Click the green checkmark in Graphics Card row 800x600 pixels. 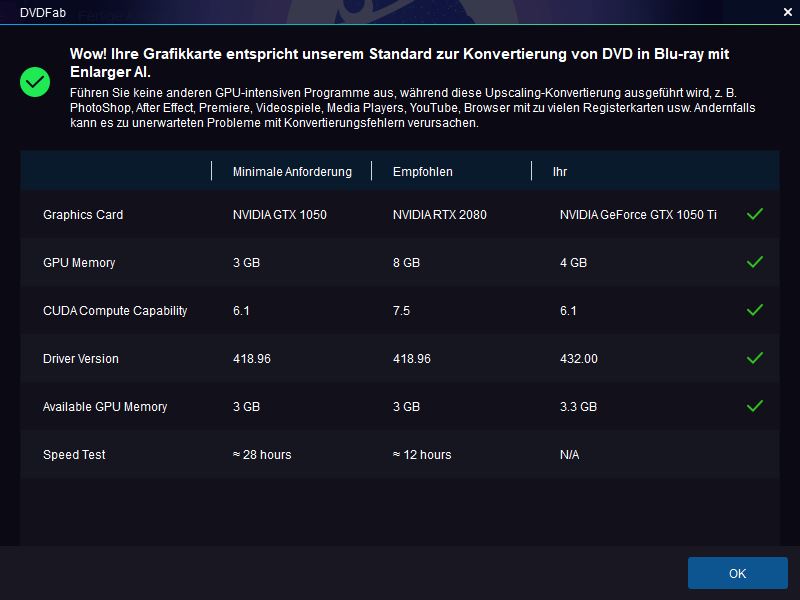point(755,214)
